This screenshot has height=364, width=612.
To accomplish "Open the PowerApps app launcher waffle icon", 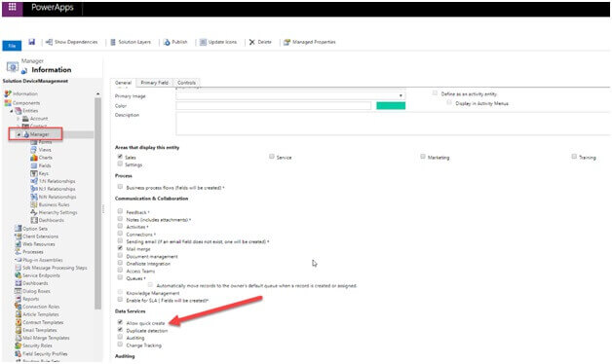I will (12, 7).
